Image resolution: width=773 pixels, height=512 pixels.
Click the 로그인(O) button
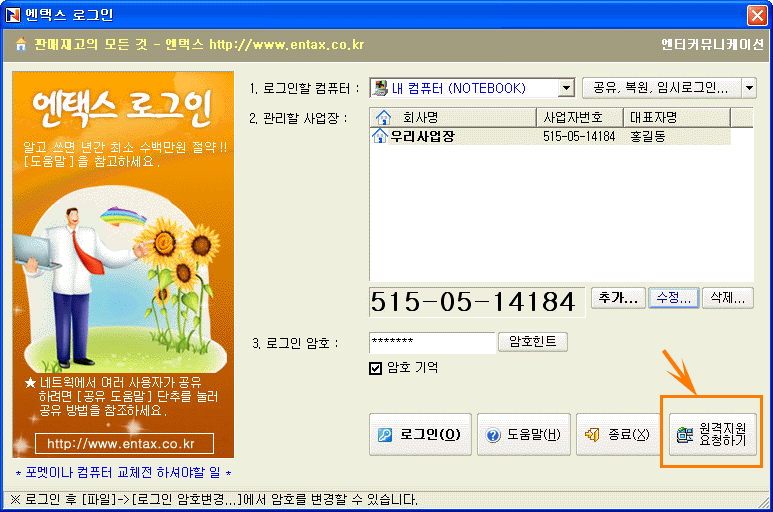(x=420, y=435)
